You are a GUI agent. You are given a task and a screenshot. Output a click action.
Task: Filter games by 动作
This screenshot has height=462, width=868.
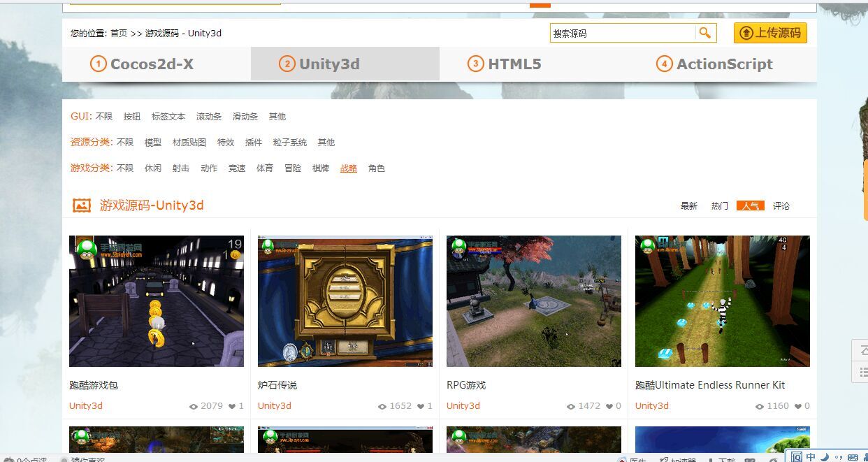coord(209,168)
